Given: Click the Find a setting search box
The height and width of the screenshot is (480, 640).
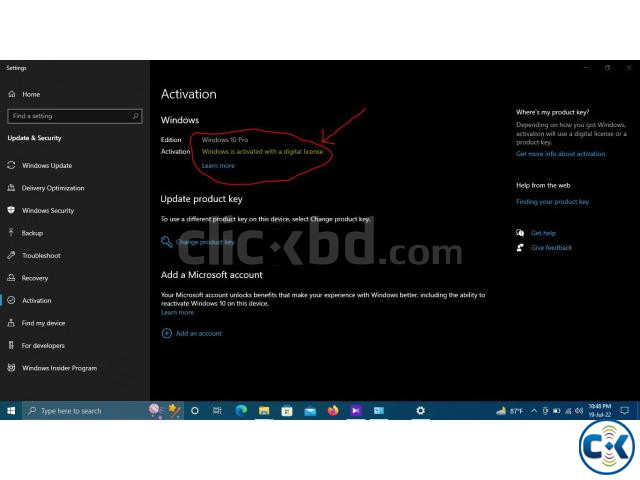Looking at the screenshot, I should 75,116.
